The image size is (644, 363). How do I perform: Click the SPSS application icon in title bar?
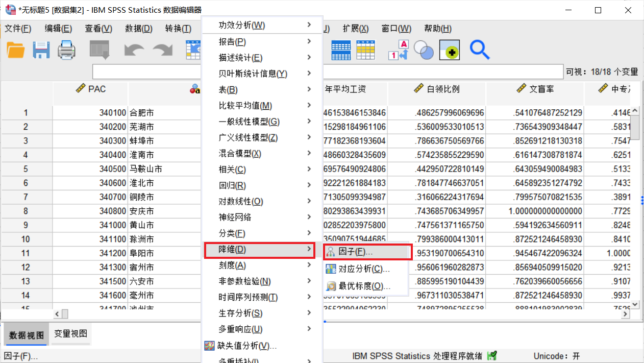click(10, 10)
